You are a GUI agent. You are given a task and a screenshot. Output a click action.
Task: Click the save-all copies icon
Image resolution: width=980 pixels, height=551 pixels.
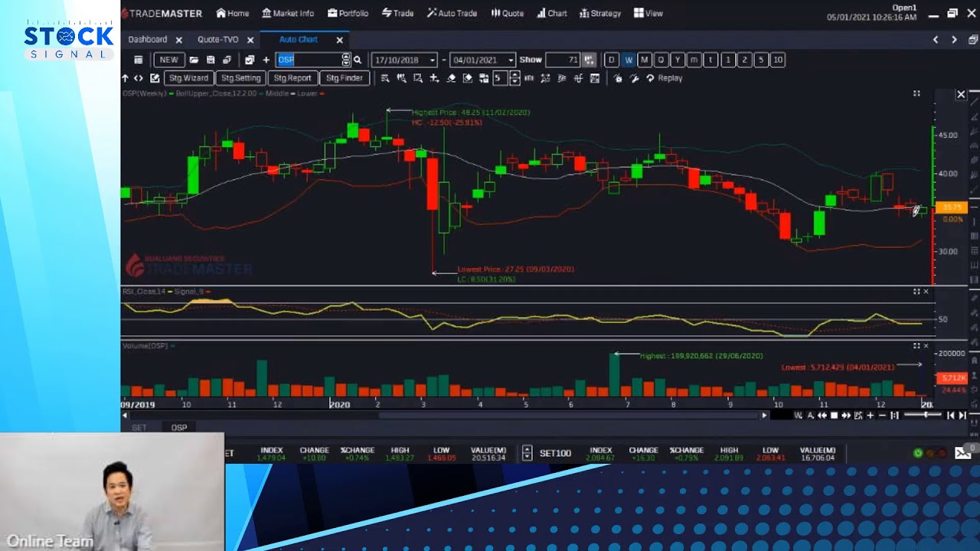227,60
